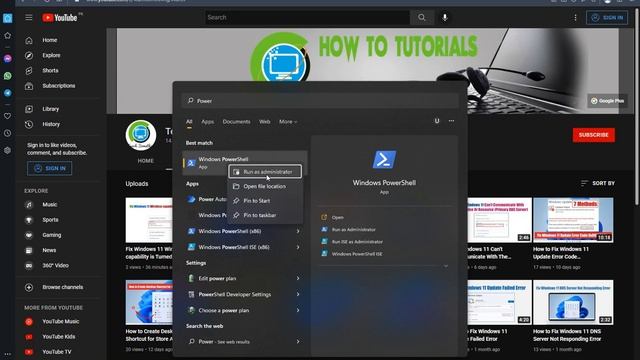Open heart bookmarks icon in browser sidebar
The height and width of the screenshot is (360, 640).
7,116
